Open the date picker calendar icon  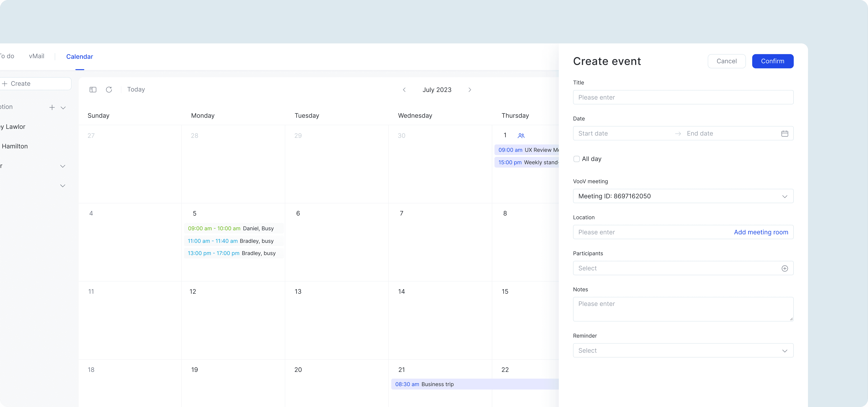(784, 134)
